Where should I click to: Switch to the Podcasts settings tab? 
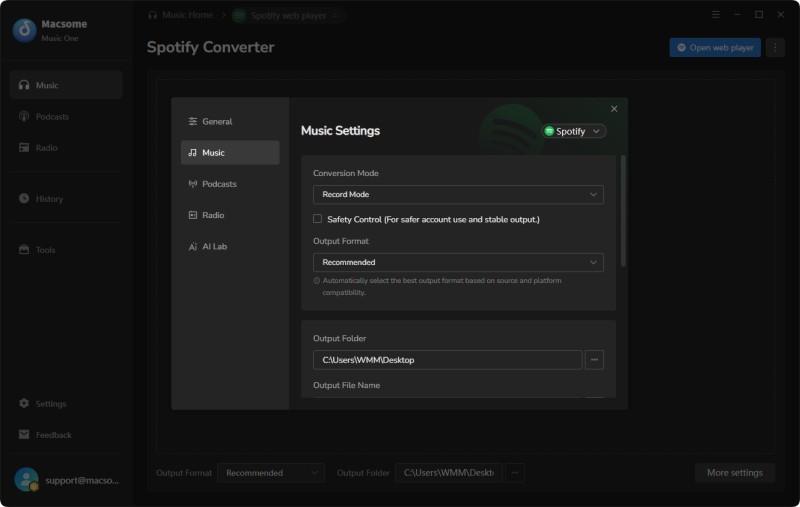click(230, 184)
